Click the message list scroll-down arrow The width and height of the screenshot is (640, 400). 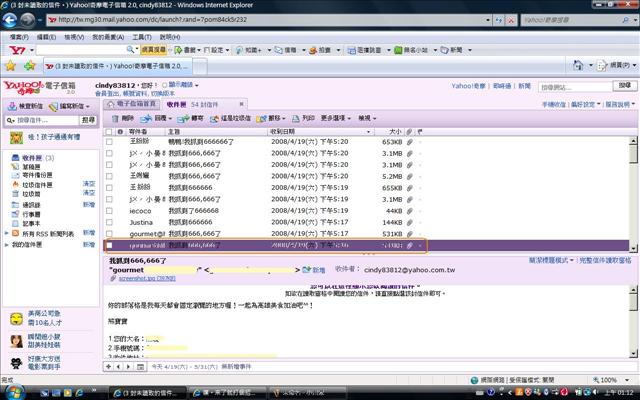[633, 248]
